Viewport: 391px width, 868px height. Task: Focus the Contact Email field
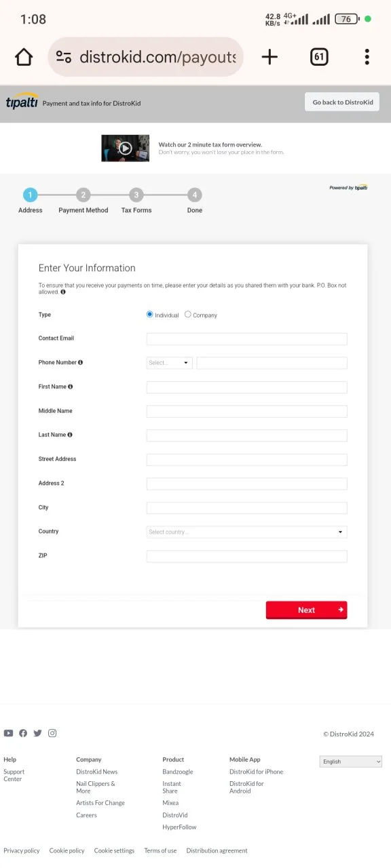coord(247,339)
